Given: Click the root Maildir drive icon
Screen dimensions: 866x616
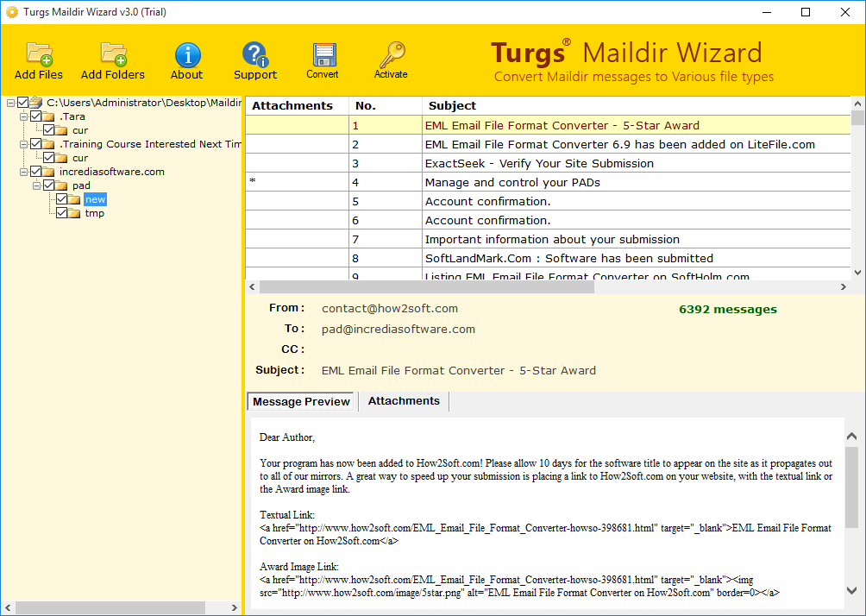Looking at the screenshot, I should click(36, 102).
